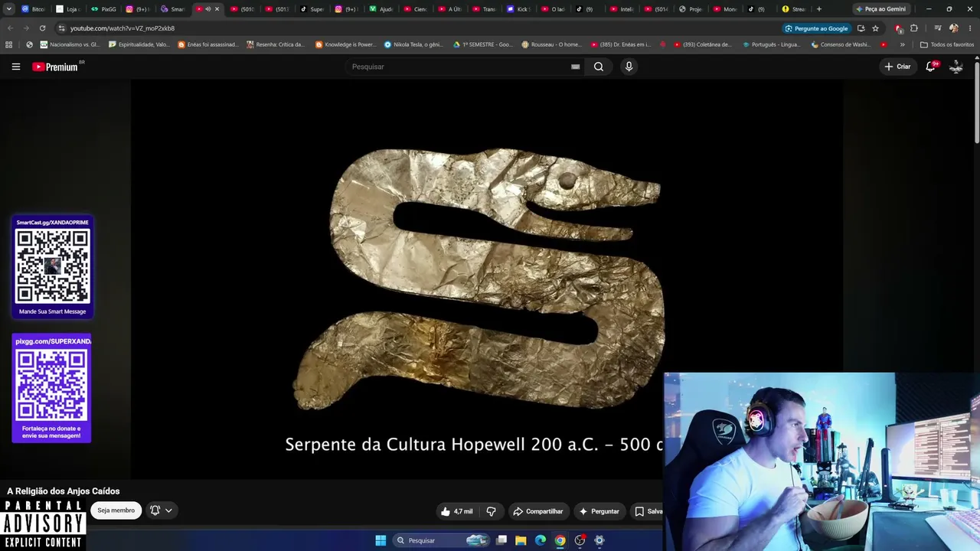Open Chrome three-dot menu
The height and width of the screenshot is (551, 980).
pyautogui.click(x=969, y=28)
